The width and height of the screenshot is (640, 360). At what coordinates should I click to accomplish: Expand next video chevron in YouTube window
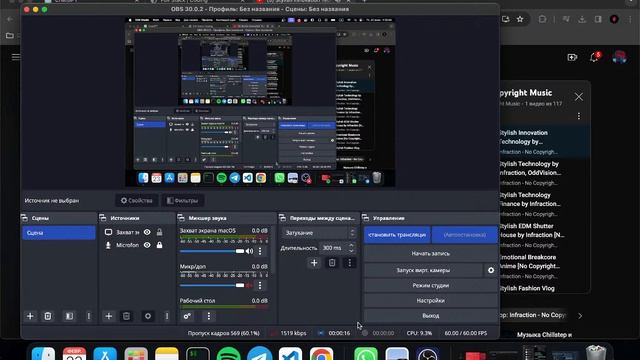coord(580,316)
